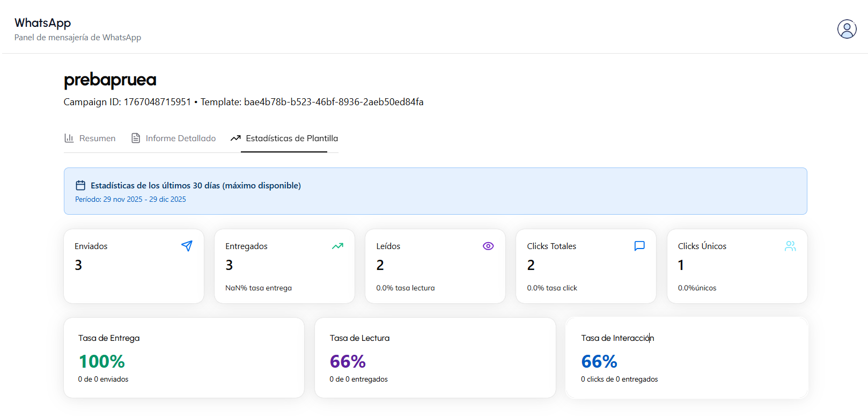Image resolution: width=868 pixels, height=416 pixels.
Task: Switch to the Resumen tab
Action: 97,138
